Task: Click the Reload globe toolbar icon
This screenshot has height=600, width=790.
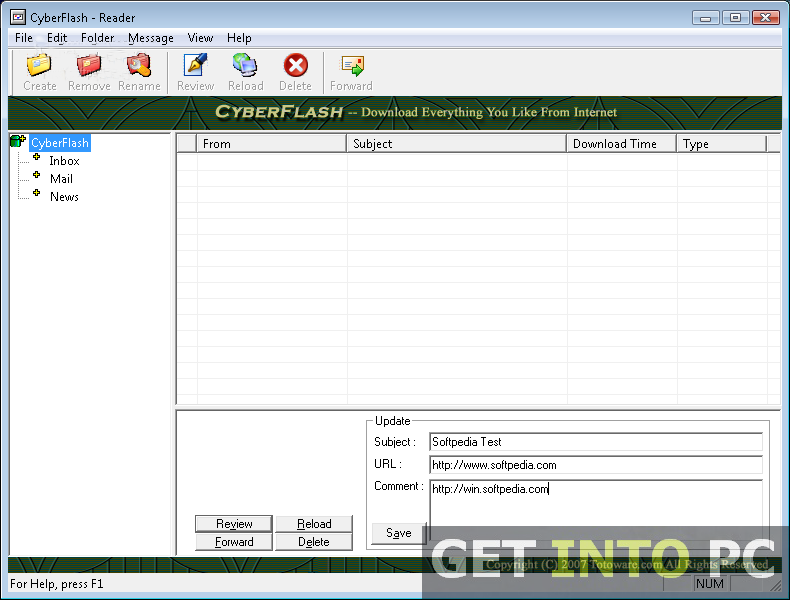Action: pos(245,65)
